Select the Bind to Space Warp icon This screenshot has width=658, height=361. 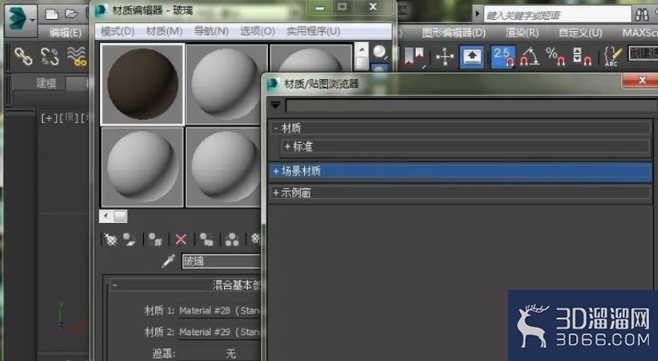[x=77, y=56]
